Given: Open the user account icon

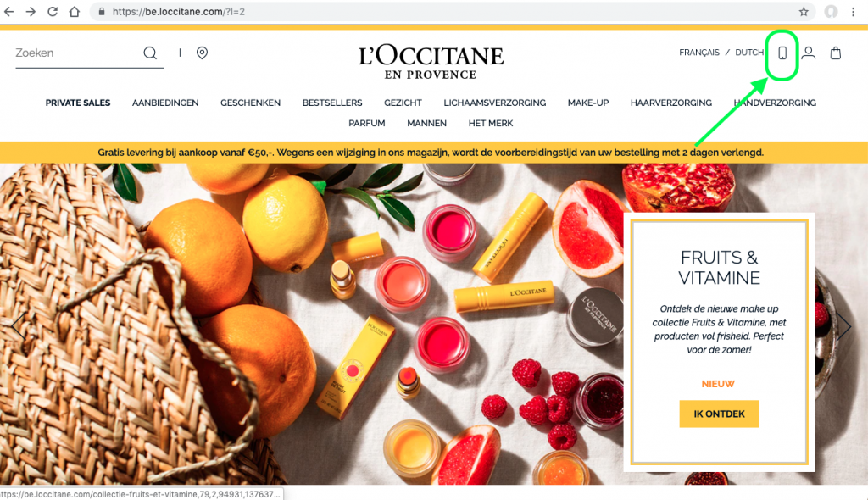Looking at the screenshot, I should click(809, 53).
